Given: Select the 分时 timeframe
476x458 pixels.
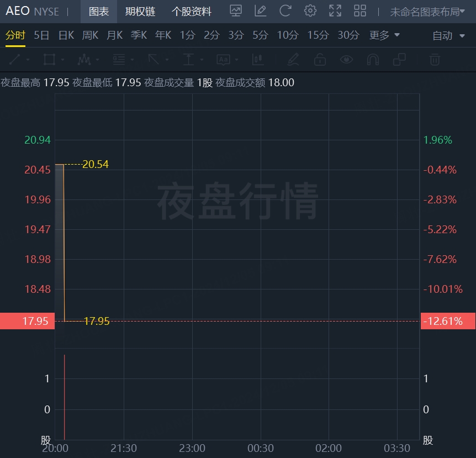Looking at the screenshot, I should click(15, 35).
